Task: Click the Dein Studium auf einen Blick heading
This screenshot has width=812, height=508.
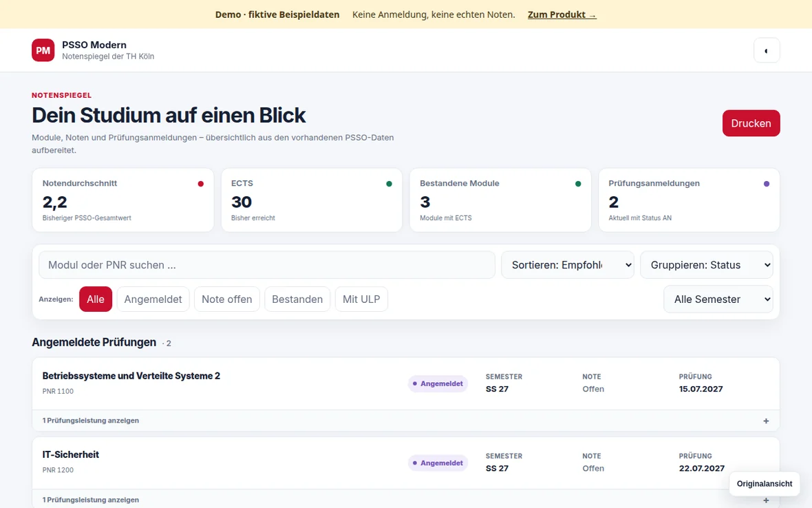Action: (169, 115)
